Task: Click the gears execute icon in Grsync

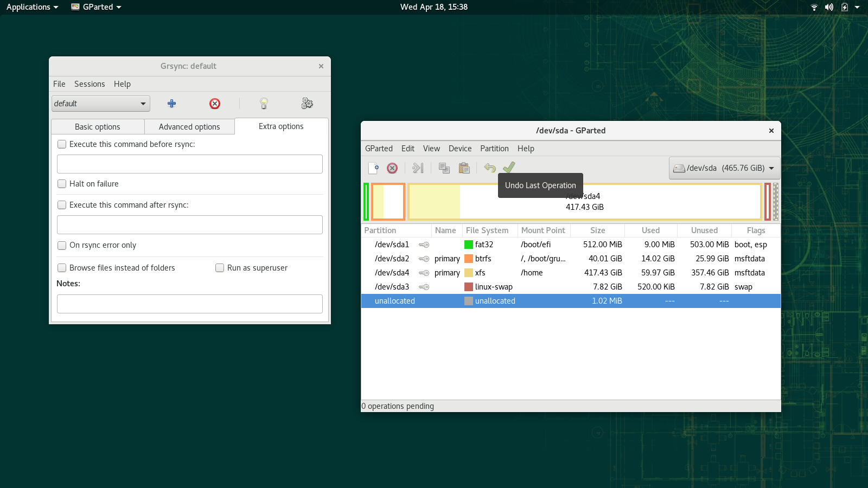Action: click(307, 104)
